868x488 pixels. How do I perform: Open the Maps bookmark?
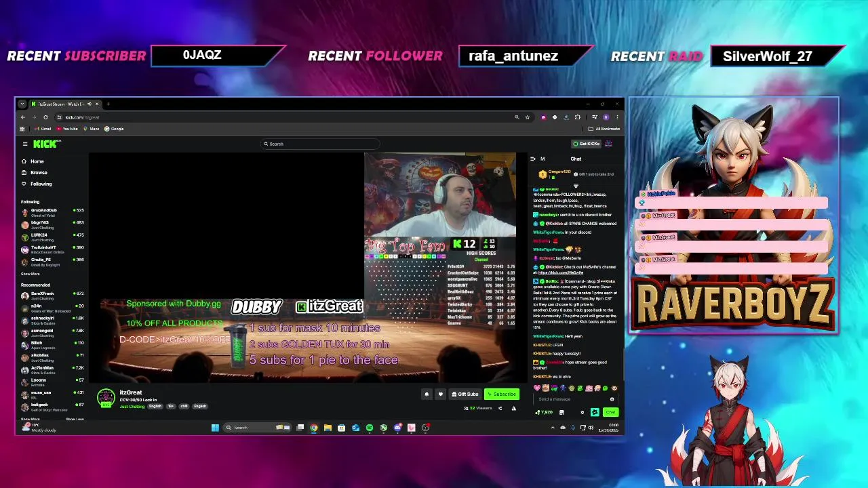click(92, 129)
